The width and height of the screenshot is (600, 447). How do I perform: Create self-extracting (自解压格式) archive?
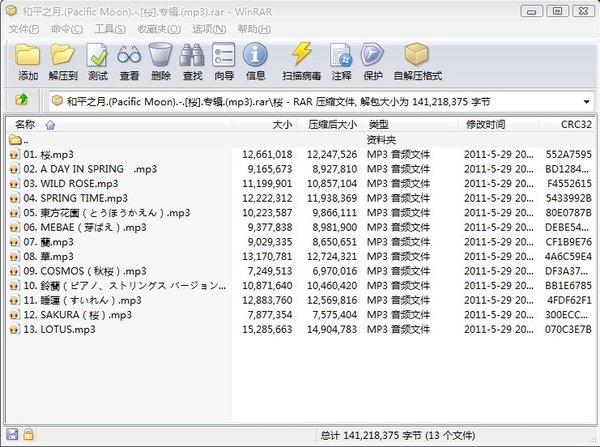coord(416,59)
